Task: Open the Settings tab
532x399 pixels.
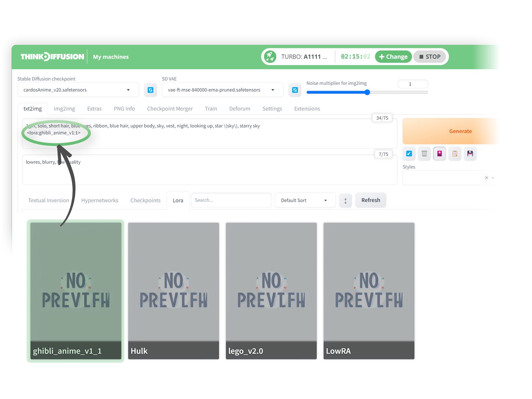Action: [272, 109]
